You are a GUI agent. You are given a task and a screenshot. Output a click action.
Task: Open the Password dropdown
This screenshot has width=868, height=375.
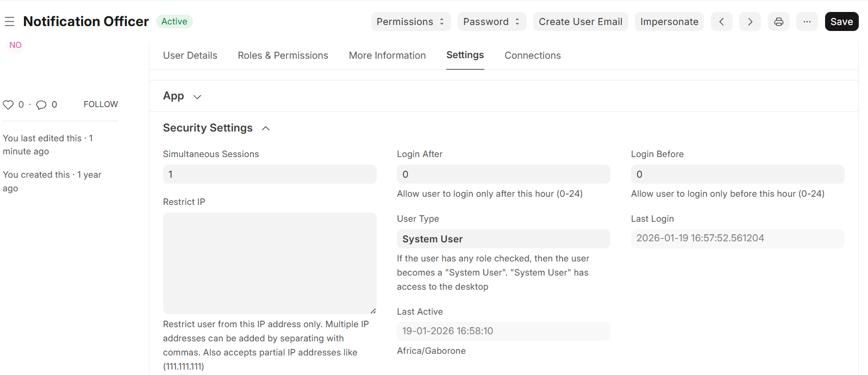coord(491,22)
